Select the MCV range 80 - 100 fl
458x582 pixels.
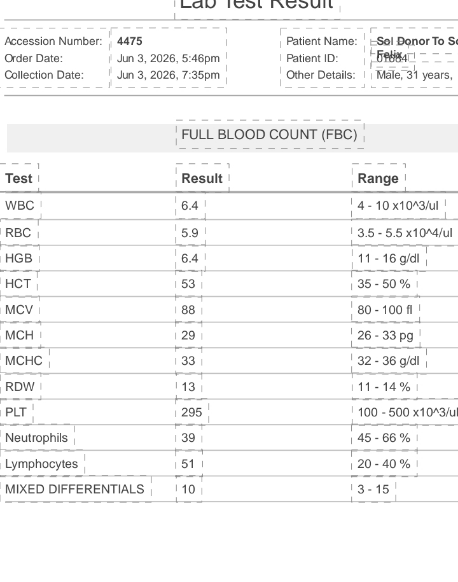tap(385, 310)
